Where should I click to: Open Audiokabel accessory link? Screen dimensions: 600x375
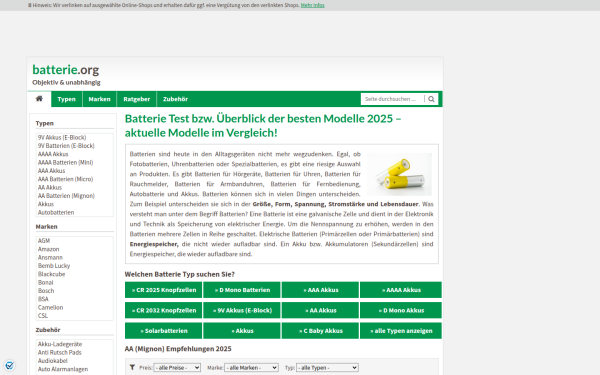53,361
